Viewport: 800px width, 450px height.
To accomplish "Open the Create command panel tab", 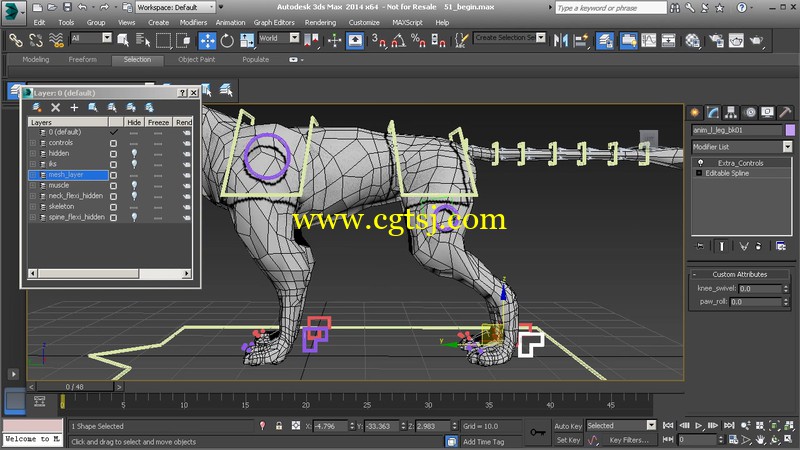I will (694, 112).
